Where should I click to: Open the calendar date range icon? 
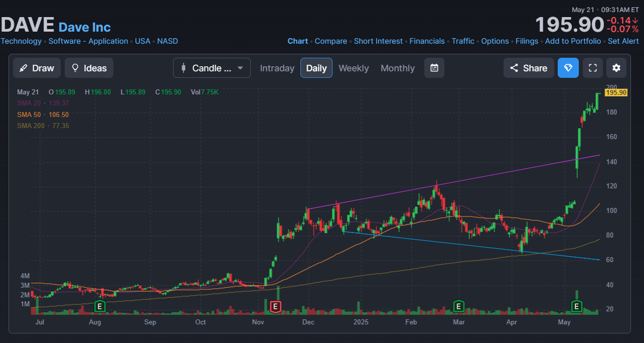click(434, 68)
